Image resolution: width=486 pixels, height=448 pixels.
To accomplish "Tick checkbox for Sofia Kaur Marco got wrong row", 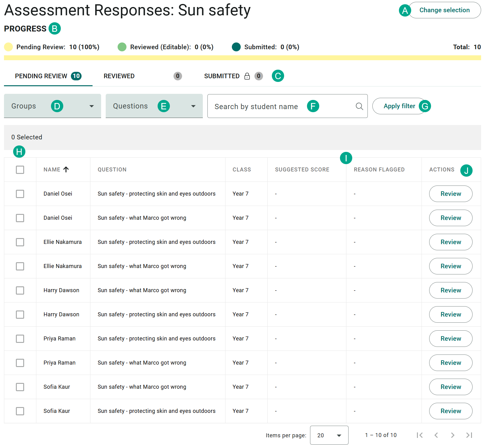I will click(20, 387).
